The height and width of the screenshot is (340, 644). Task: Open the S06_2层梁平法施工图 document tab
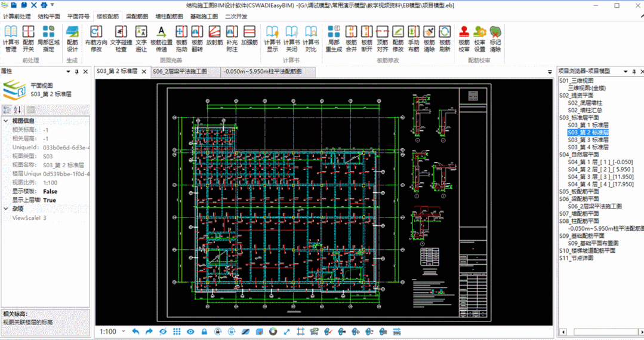[x=179, y=72]
